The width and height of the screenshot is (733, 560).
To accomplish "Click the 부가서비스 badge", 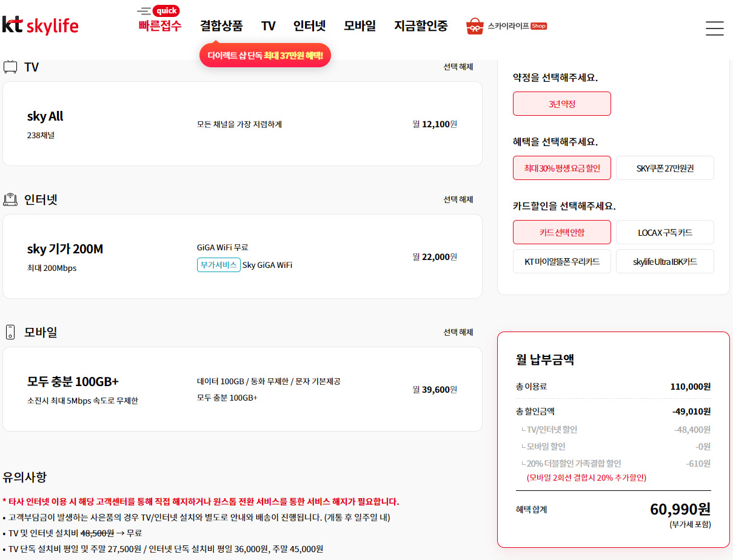I will coord(218,265).
